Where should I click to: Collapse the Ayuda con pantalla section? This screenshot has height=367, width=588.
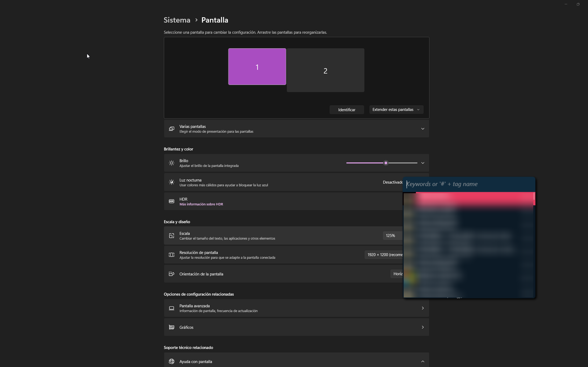click(x=423, y=361)
